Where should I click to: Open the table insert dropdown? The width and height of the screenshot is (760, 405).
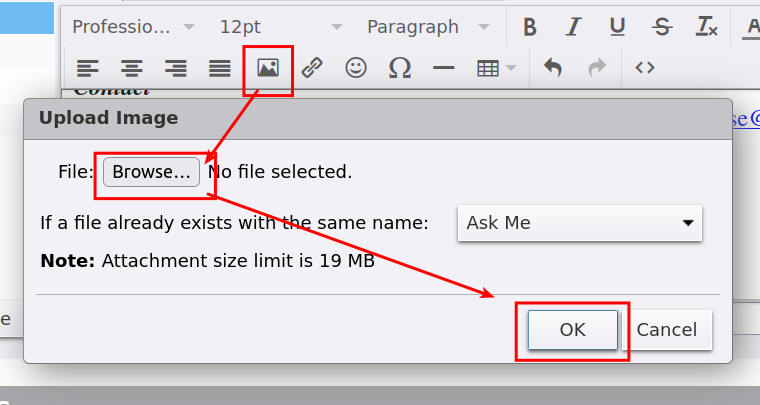[496, 68]
